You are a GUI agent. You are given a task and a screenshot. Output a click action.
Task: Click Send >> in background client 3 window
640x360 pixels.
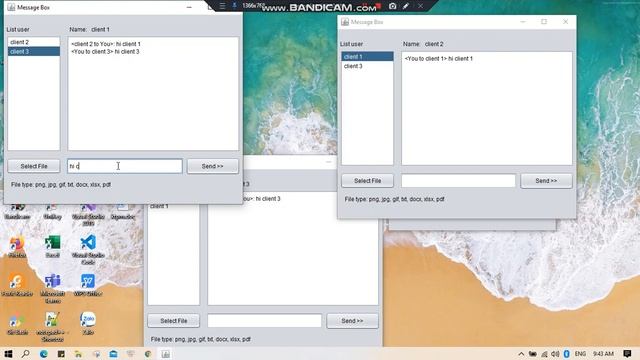pos(352,321)
